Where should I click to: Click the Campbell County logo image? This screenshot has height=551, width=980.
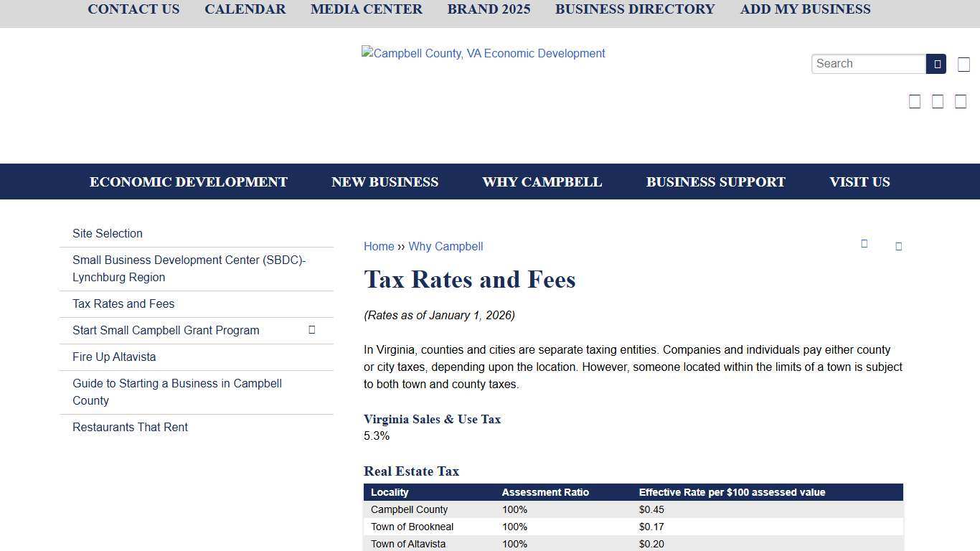tap(484, 53)
